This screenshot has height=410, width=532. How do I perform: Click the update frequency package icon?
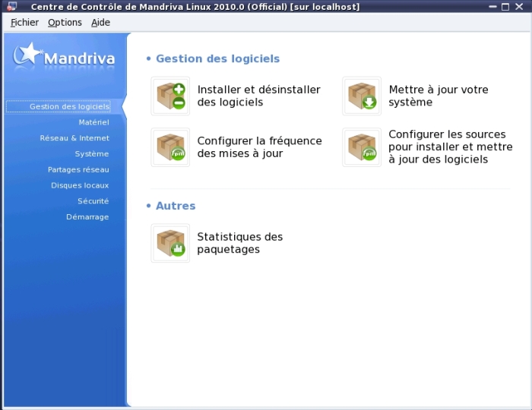click(170, 147)
